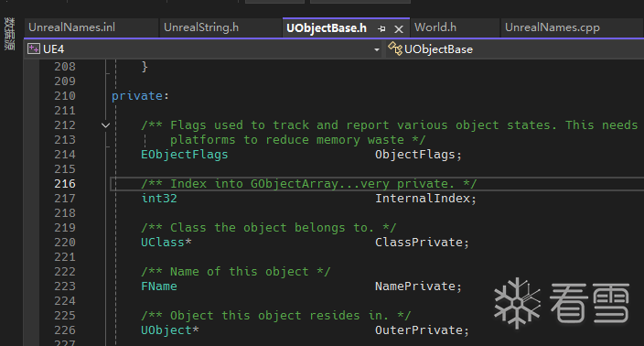644x346 pixels.
Task: Close the UObjectBase.h tab
Action: point(399,29)
